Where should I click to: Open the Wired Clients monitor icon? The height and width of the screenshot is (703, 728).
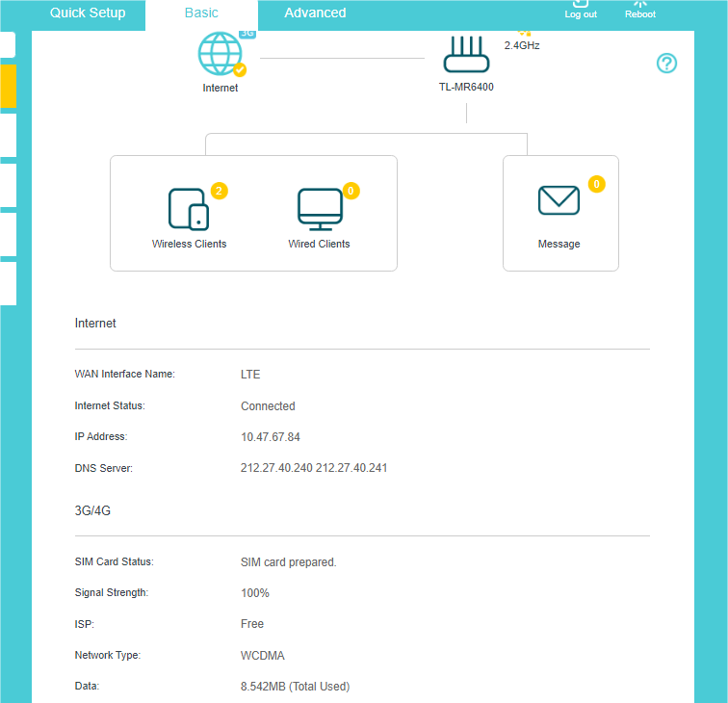[320, 208]
